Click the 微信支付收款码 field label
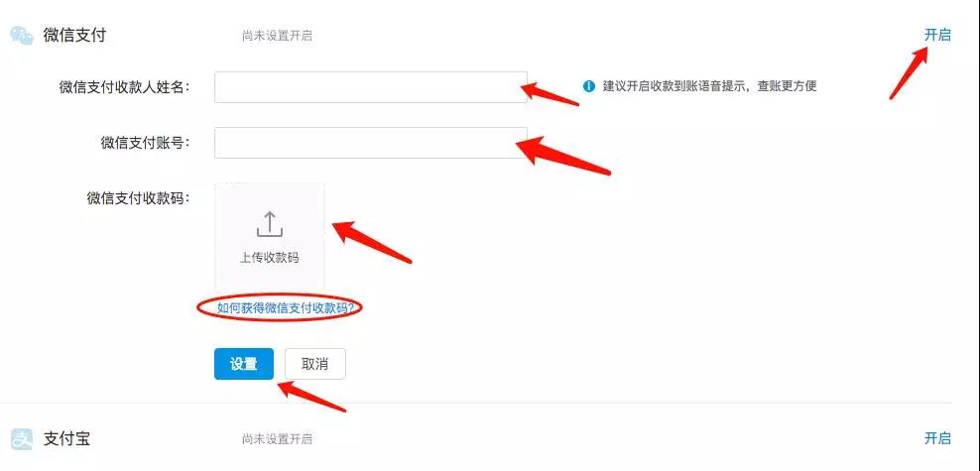 click(138, 198)
